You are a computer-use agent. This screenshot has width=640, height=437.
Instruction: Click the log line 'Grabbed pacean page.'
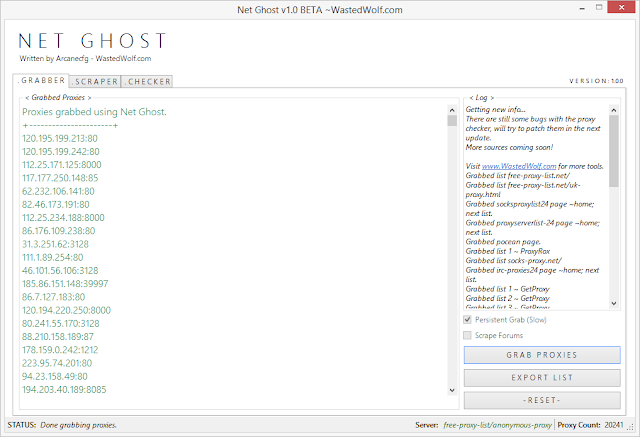(x=503, y=242)
